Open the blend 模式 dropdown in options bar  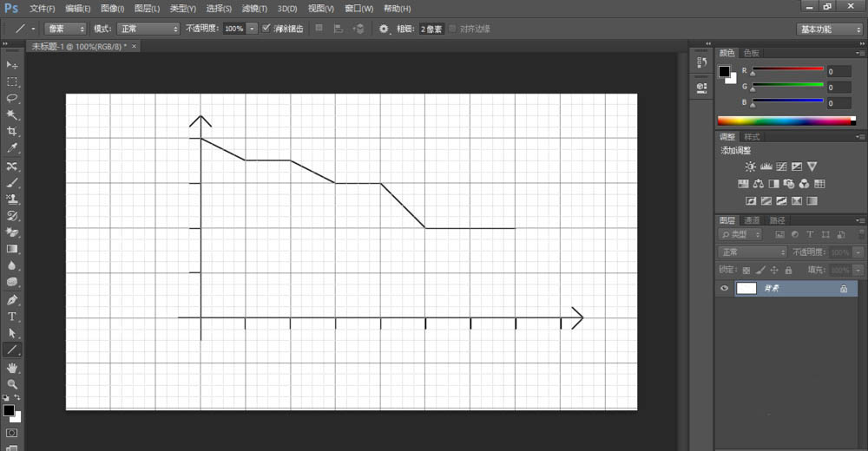[148, 29]
